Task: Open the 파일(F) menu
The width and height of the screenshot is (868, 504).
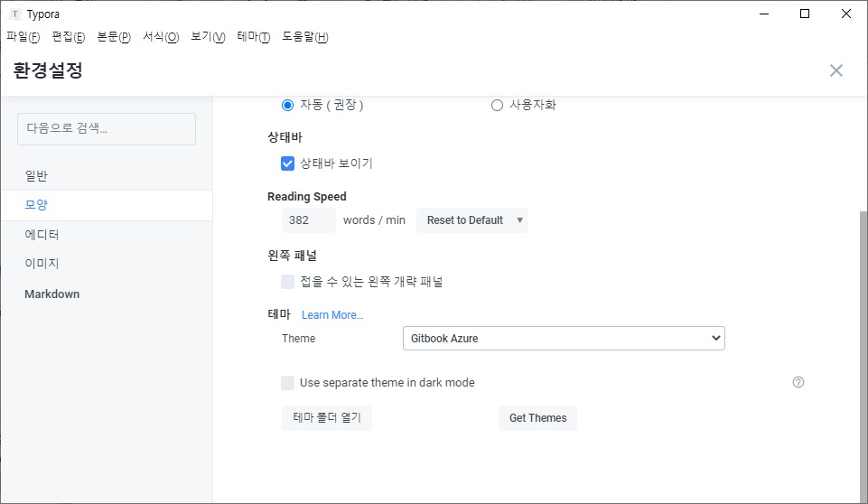Action: [x=23, y=37]
